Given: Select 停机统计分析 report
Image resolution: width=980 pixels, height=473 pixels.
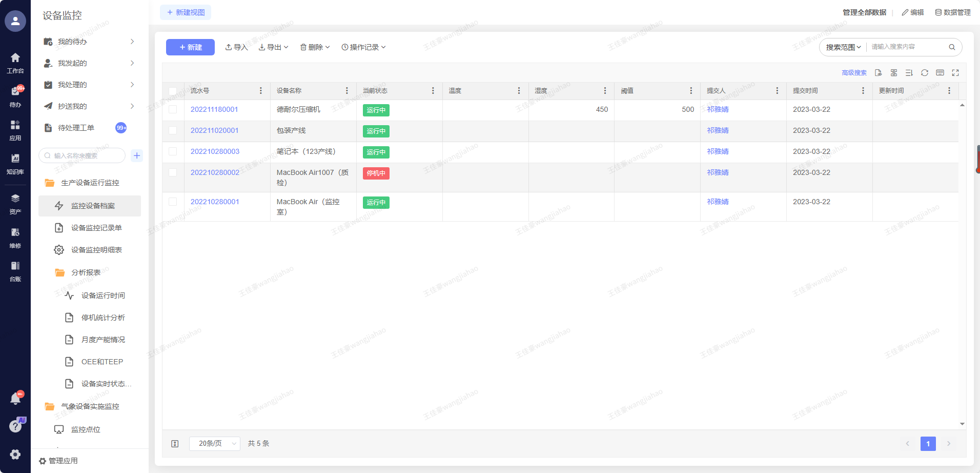Looking at the screenshot, I should 103,318.
